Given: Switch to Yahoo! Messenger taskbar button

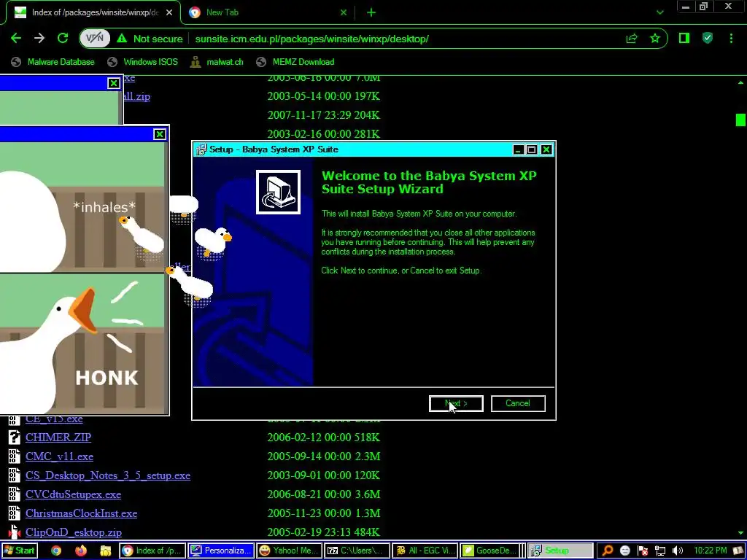Looking at the screenshot, I should click(289, 551).
